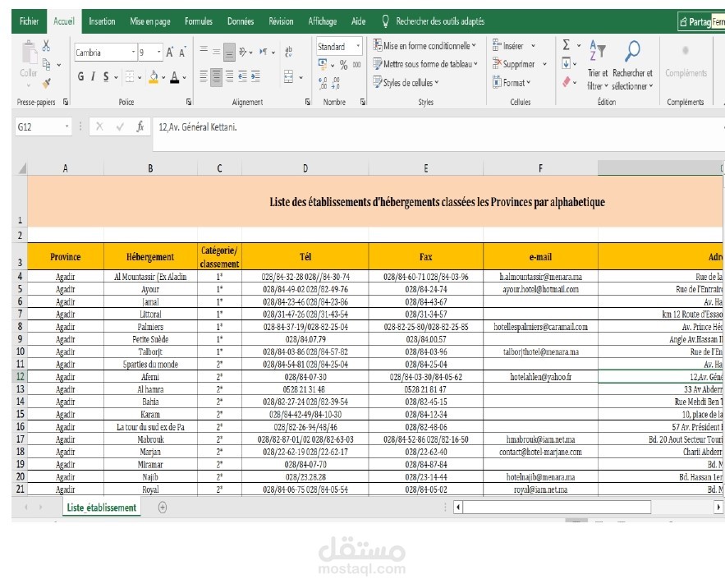Screen dimensions: 725x588
Task: Remove a decimal place
Action: click(336, 83)
